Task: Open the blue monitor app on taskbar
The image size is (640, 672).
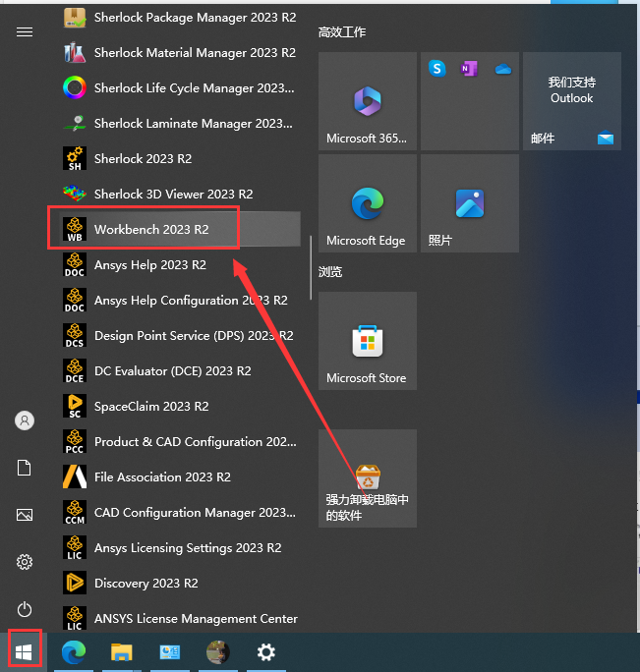Action: (x=170, y=652)
